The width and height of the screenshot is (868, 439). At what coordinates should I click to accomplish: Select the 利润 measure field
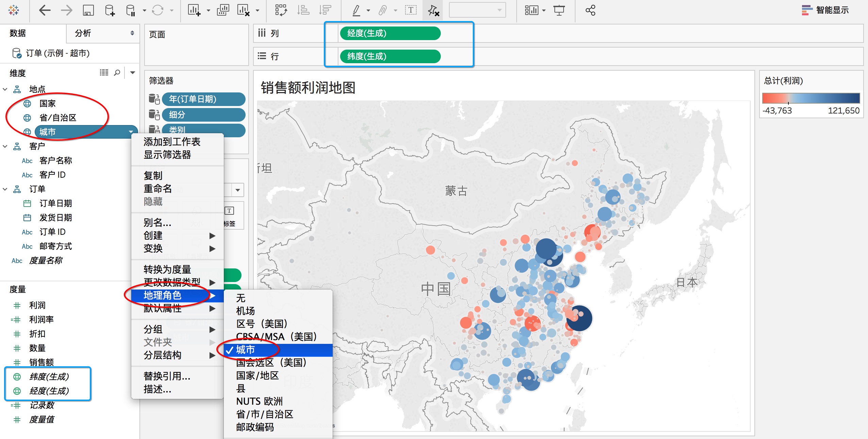(37, 305)
